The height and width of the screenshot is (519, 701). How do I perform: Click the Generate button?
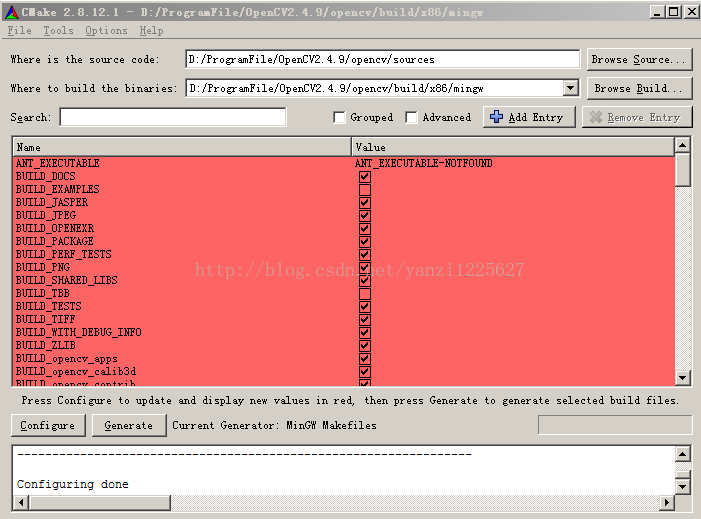point(129,425)
